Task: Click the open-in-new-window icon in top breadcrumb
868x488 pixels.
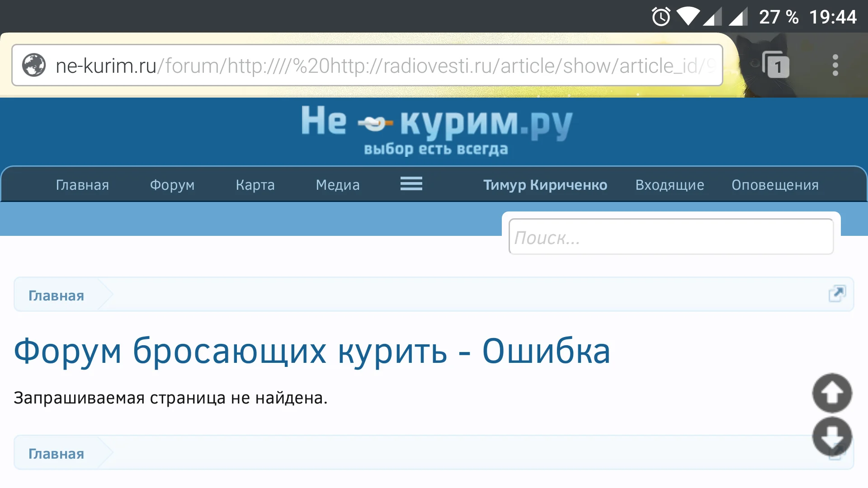Action: tap(837, 294)
